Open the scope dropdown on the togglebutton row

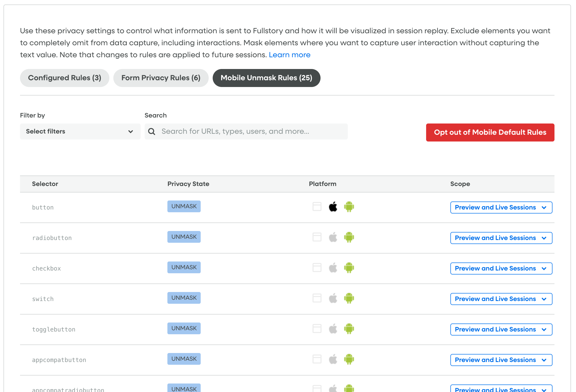coord(501,329)
